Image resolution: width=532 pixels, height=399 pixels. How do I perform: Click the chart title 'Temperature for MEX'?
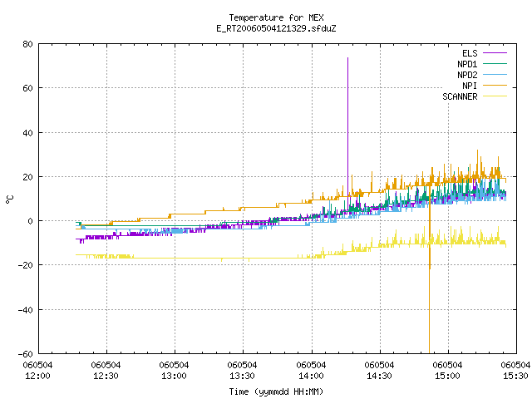point(276,17)
